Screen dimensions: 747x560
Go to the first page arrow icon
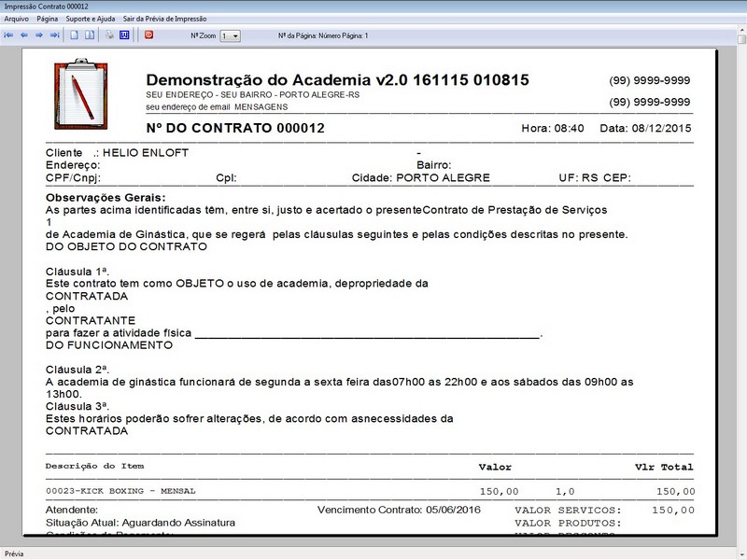click(x=8, y=35)
